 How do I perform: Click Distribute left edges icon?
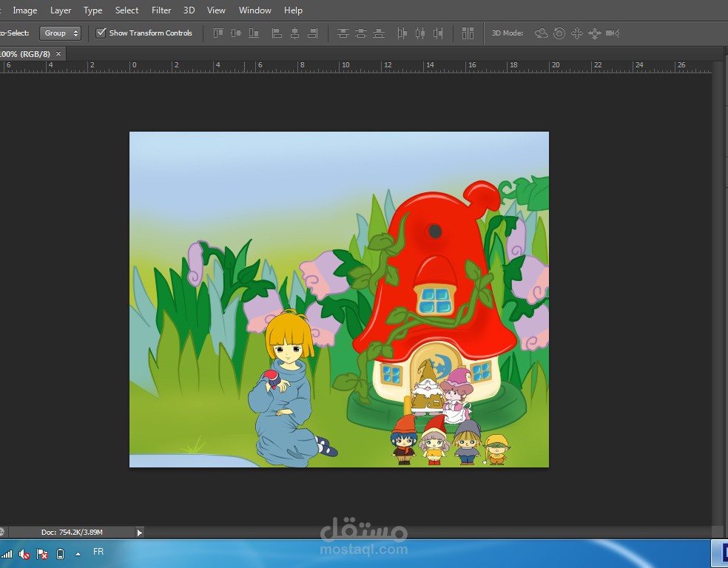click(x=402, y=33)
